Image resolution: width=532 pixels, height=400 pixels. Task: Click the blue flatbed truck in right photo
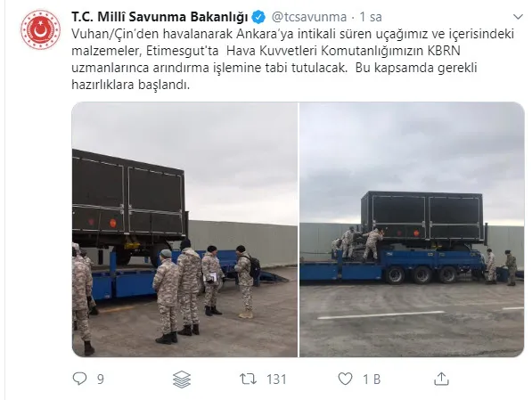point(394,266)
